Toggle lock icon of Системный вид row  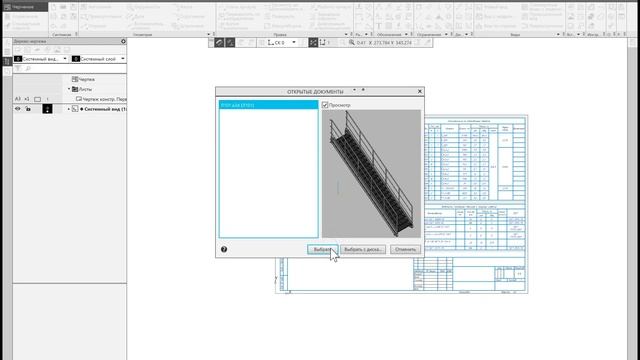coord(28,109)
